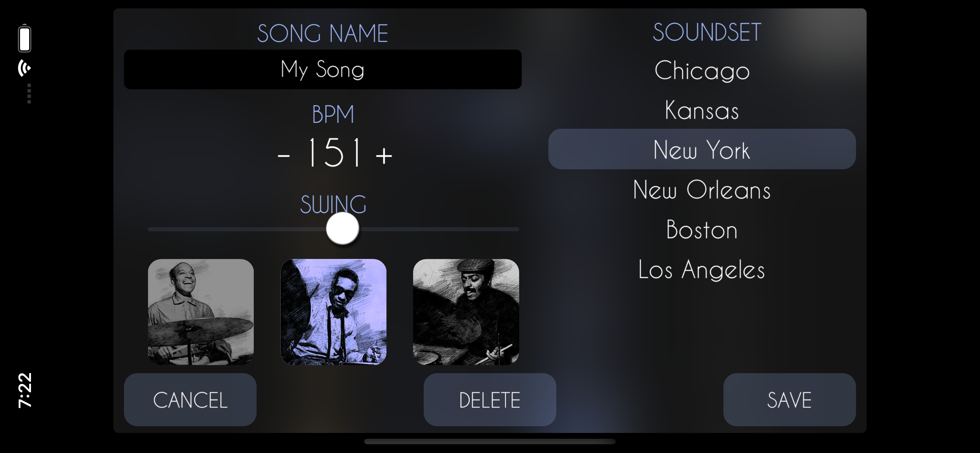Choose the blue-tinted drummer portrait
The height and width of the screenshot is (453, 980).
[x=333, y=312]
